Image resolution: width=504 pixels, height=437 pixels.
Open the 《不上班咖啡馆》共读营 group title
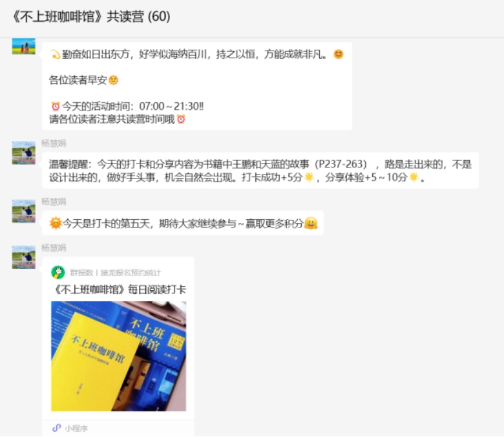tap(91, 16)
